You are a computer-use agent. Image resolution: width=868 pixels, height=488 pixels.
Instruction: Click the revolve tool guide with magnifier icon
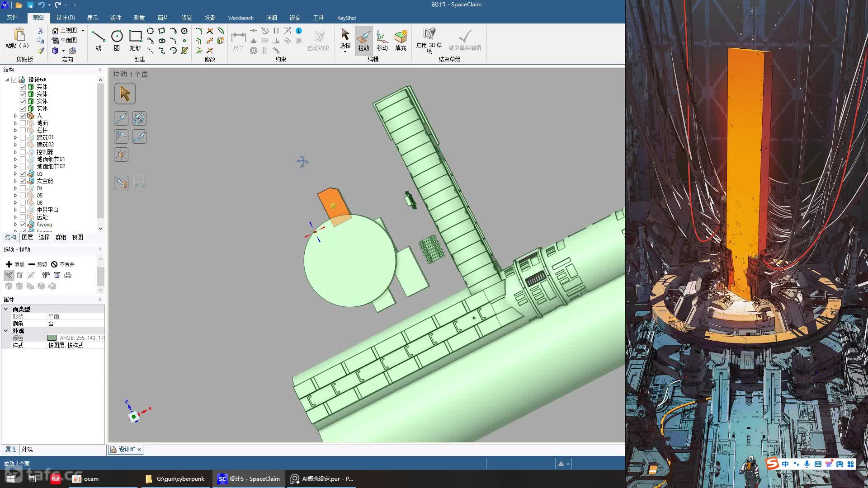click(x=139, y=119)
